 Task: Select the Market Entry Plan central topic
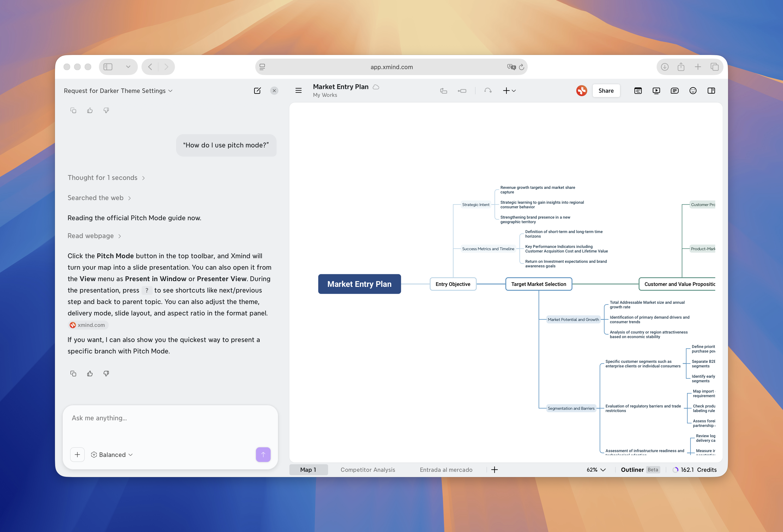(x=359, y=284)
